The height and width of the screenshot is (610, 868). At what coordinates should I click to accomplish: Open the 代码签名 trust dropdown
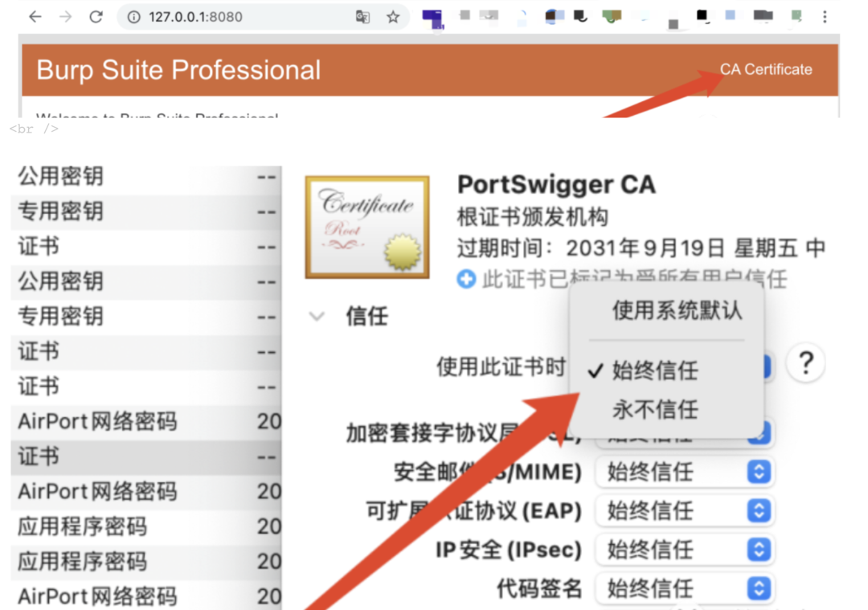click(684, 588)
